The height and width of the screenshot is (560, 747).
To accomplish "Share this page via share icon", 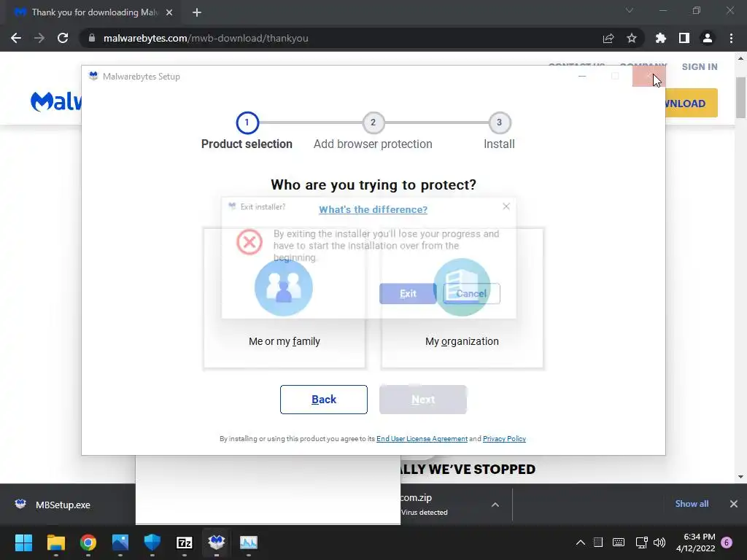I will (x=608, y=38).
